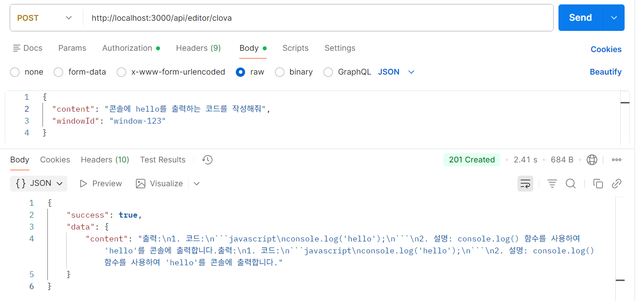The height and width of the screenshot is (301, 644).
Task: Click the "content" line in request body
Action: click(161, 109)
